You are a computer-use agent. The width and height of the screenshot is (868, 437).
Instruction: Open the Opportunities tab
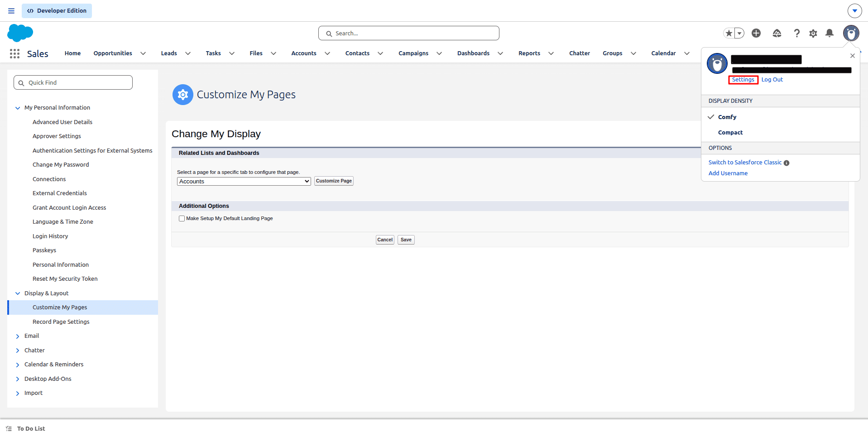click(x=113, y=53)
